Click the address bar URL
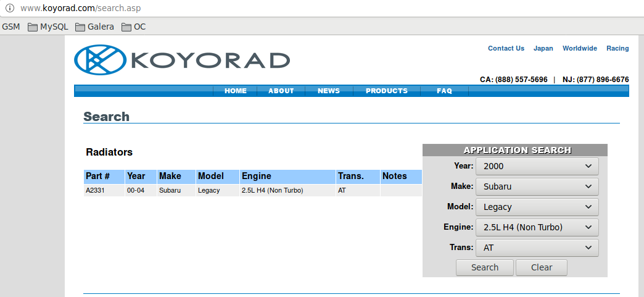Image resolution: width=644 pixels, height=297 pixels. 80,8
